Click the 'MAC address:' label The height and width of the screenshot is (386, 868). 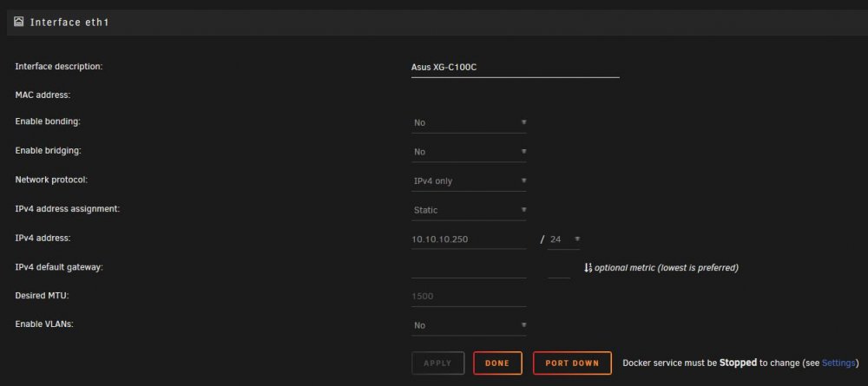click(x=43, y=95)
